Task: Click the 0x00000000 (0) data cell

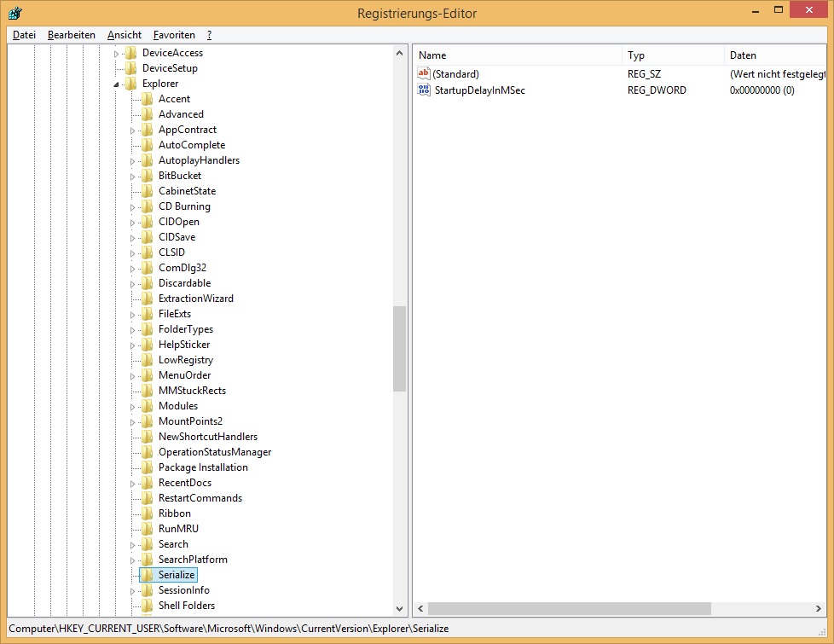Action: (762, 90)
